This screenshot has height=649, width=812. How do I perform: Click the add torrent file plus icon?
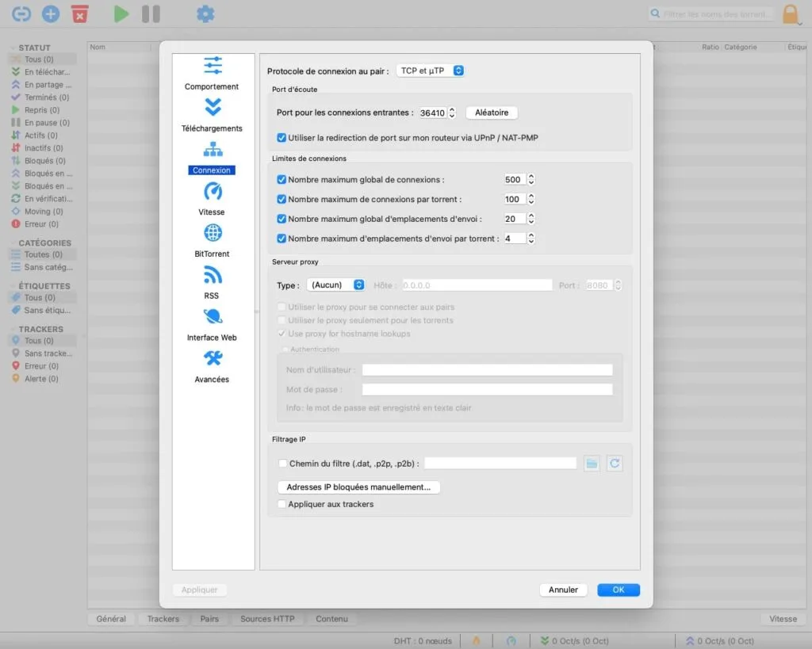(50, 14)
